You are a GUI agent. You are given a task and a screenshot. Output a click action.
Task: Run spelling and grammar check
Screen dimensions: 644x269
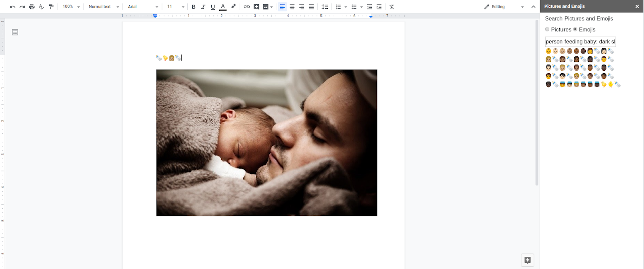(41, 7)
